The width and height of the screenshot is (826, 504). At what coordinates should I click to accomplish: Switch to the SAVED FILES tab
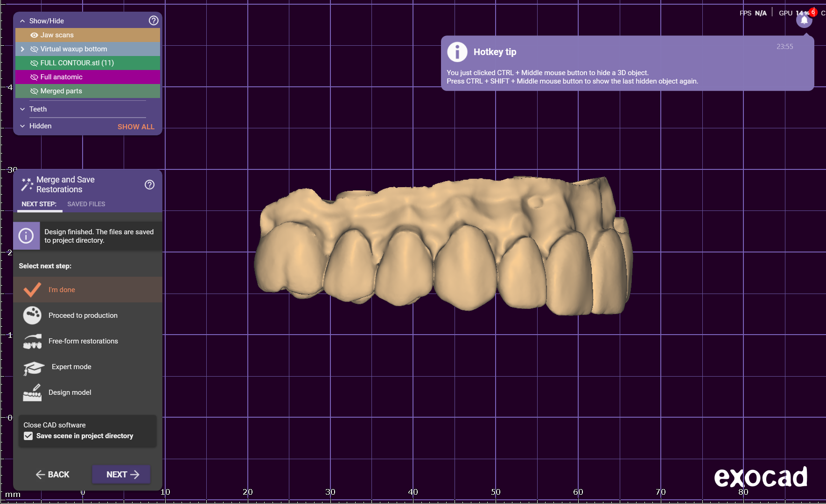pos(86,204)
